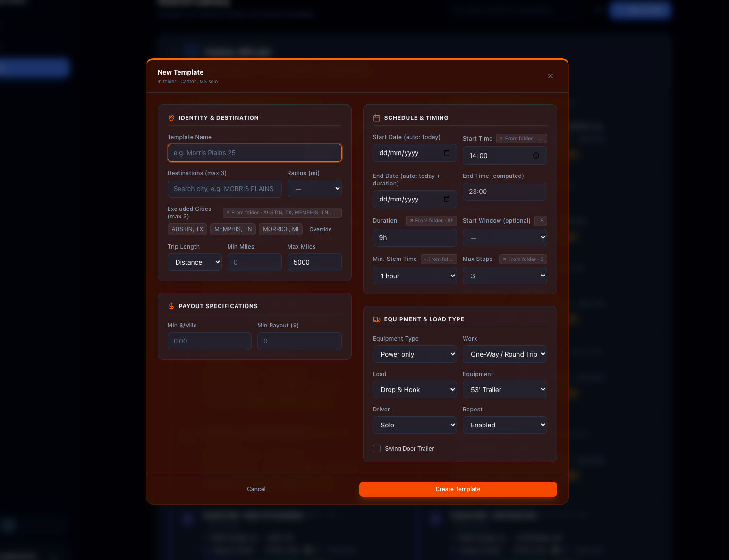Viewport: 729px width, 560px height.
Task: Click the Start Window folder badge
Action: coord(541,221)
